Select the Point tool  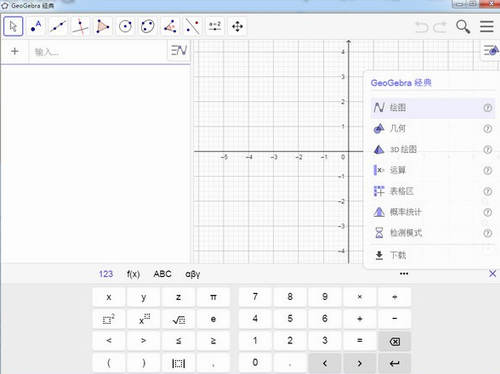[36, 26]
